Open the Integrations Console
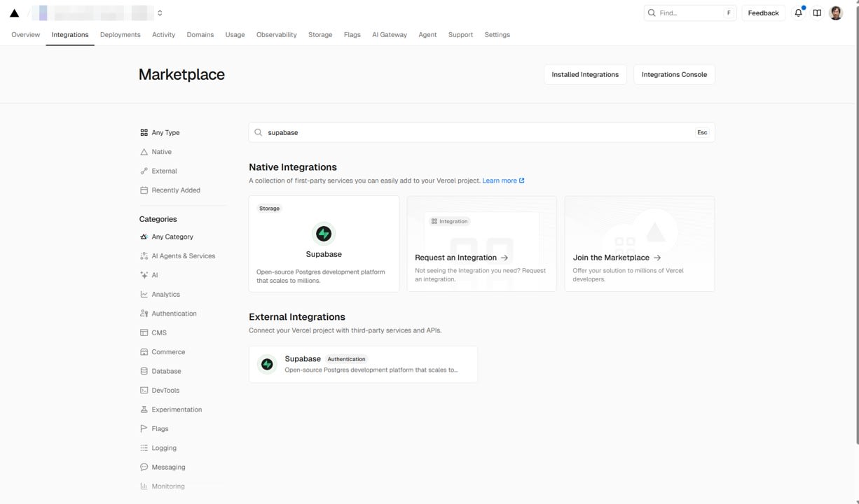Image resolution: width=859 pixels, height=504 pixels. (674, 74)
